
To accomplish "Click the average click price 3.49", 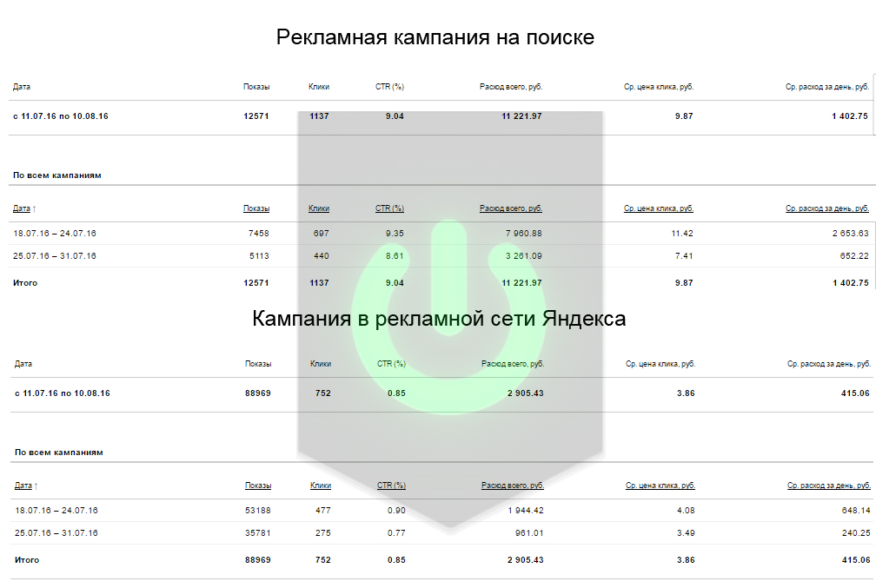I will [x=686, y=532].
